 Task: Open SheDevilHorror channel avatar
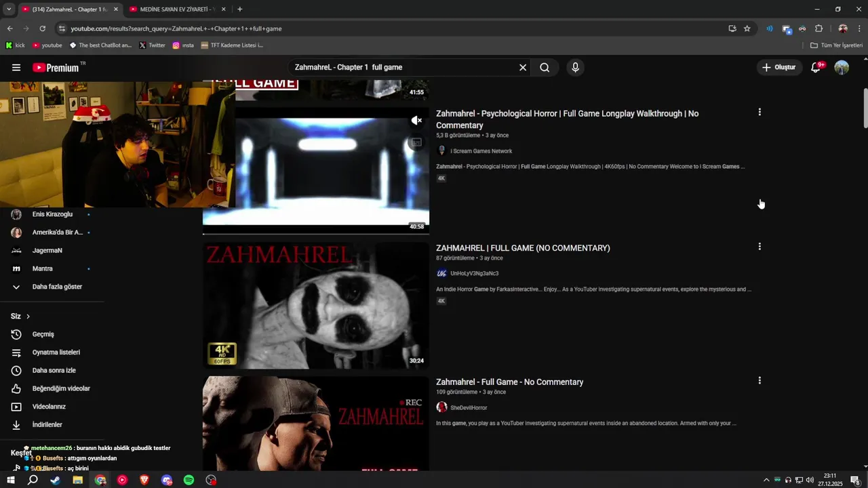point(441,407)
